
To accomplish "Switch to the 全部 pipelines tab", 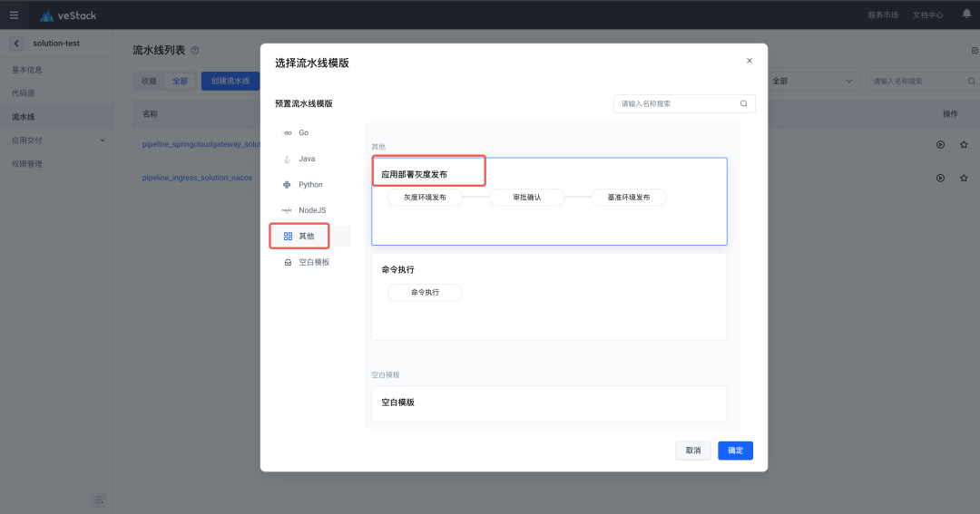I will (x=180, y=82).
